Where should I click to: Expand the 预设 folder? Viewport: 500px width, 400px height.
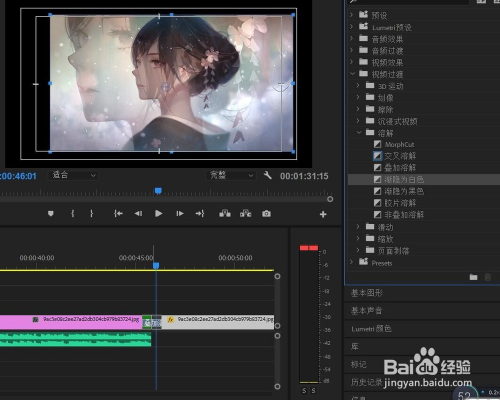point(351,15)
